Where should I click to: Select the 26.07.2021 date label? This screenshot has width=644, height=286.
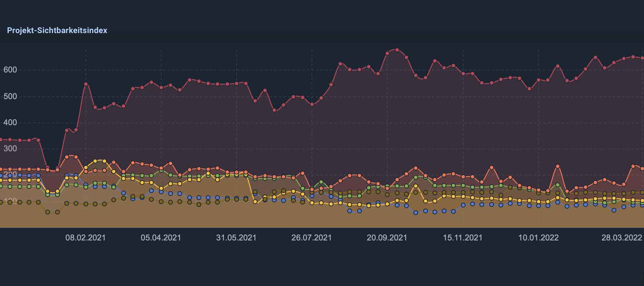(x=311, y=237)
